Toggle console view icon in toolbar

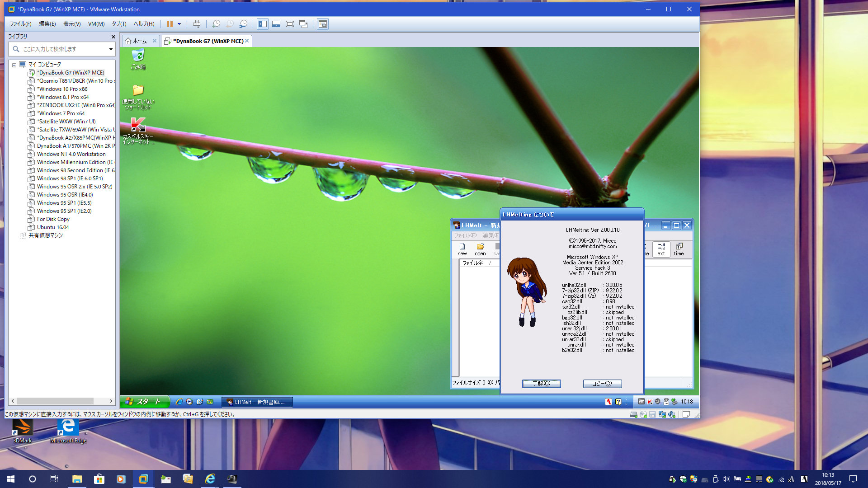click(x=323, y=24)
